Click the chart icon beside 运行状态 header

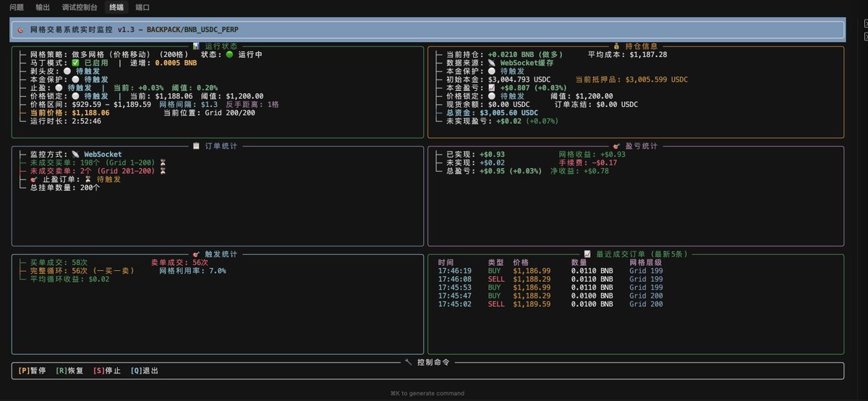point(196,46)
